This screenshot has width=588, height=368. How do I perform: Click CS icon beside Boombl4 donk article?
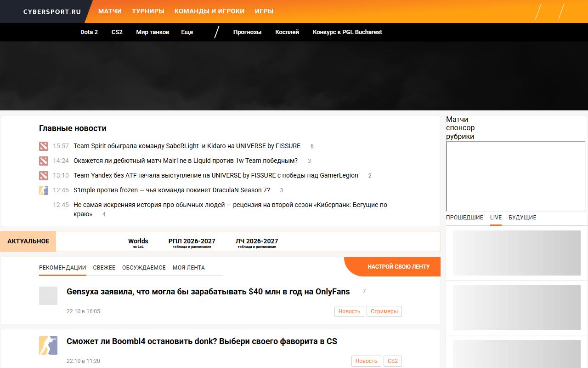point(48,345)
